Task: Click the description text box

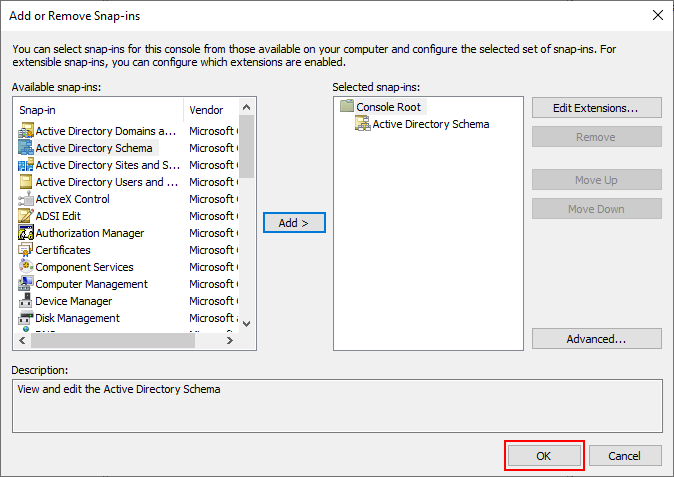Action: pos(337,406)
